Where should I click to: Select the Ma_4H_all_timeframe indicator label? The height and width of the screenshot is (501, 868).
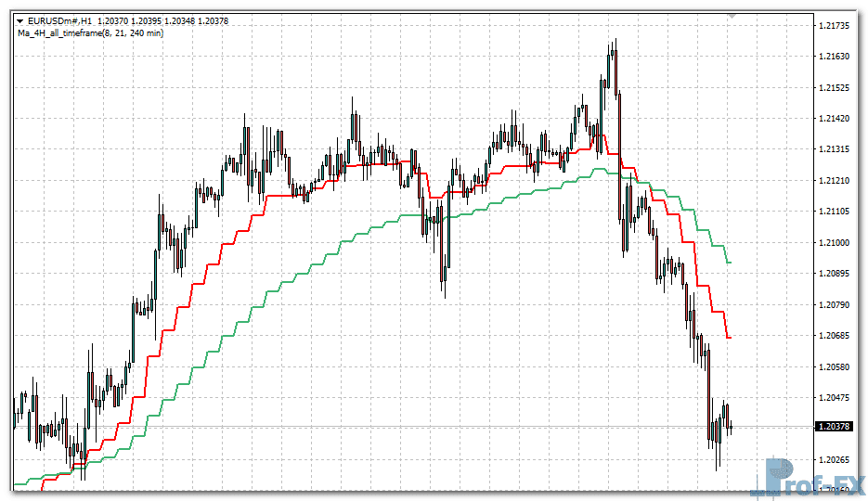[x=90, y=33]
